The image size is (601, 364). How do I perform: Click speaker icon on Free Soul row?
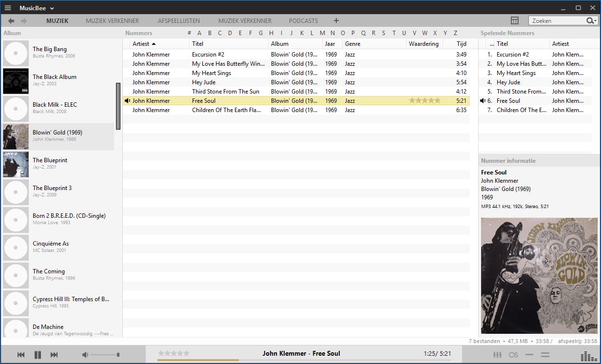click(127, 101)
